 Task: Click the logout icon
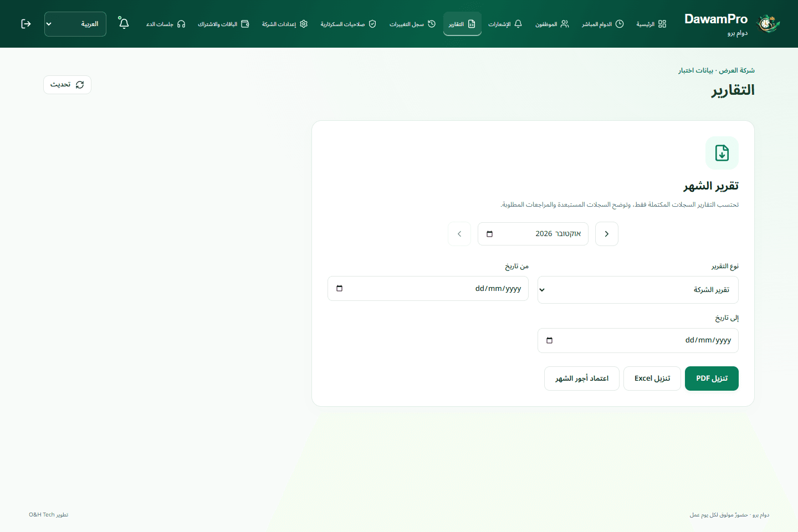[x=26, y=24]
